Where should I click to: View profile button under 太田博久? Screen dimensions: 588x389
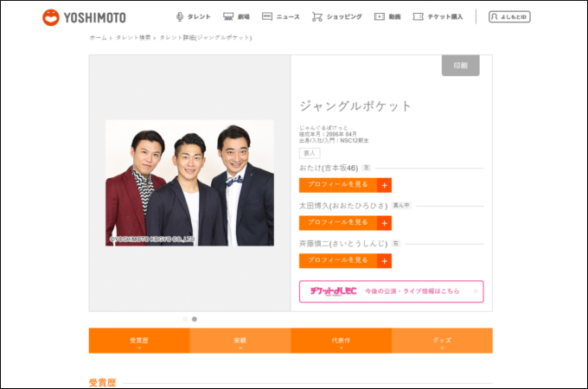345,223
